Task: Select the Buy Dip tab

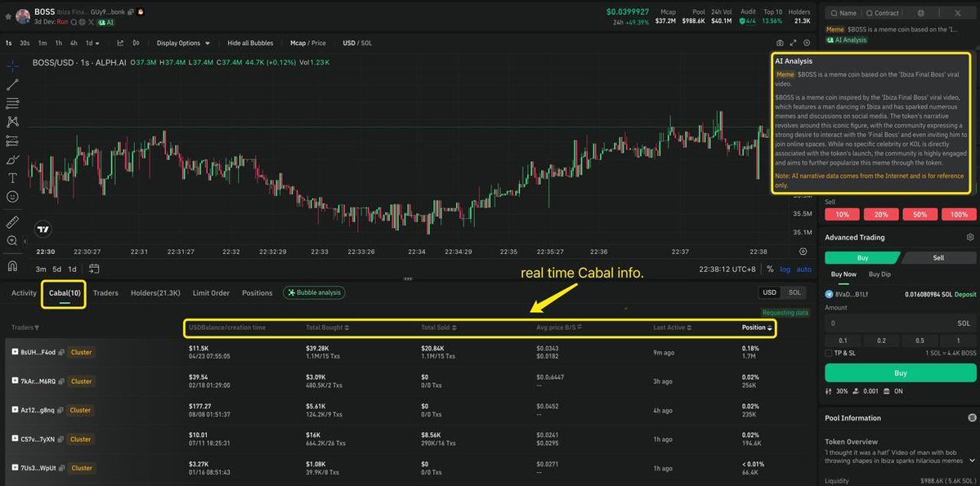Action: (x=881, y=274)
